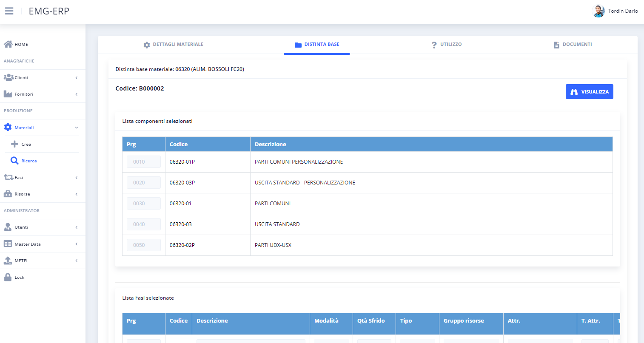Screen dimensions: 644x343
Task: Expand the Utenti menu chevron
Action: pos(77,227)
